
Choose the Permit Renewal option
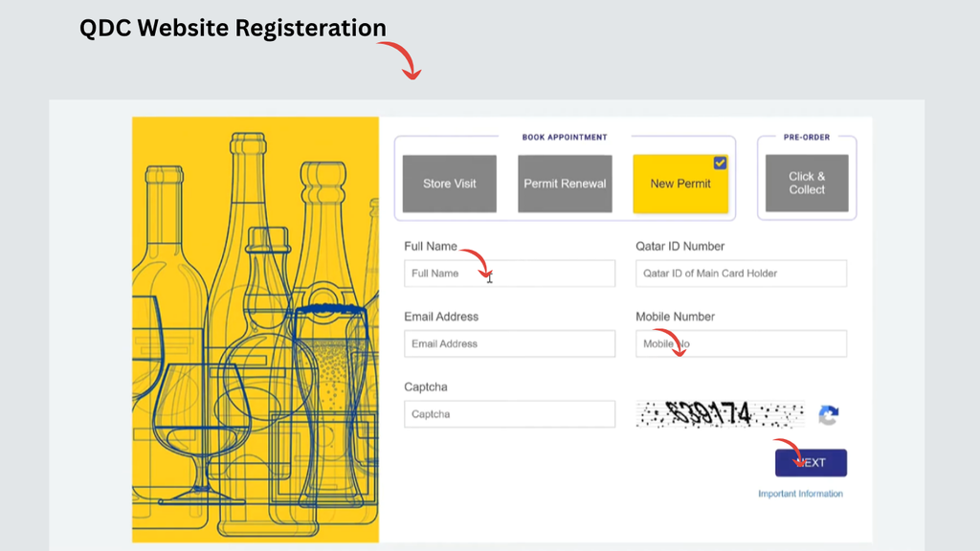(x=565, y=184)
